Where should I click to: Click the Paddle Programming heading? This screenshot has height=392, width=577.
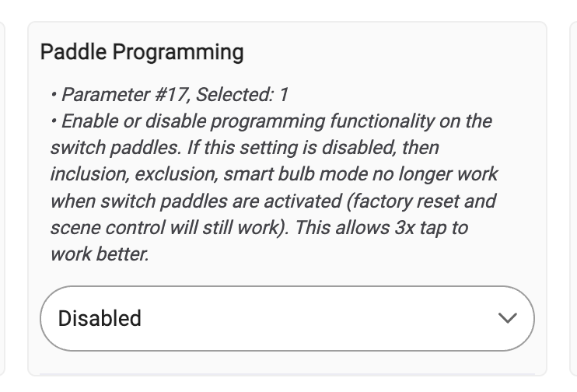(142, 52)
